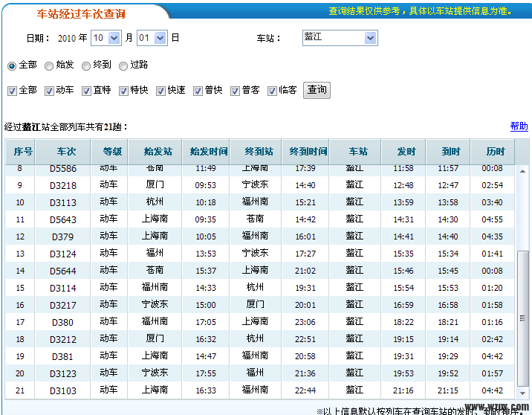The width and height of the screenshot is (532, 415).
Task: Click the 到时 column header
Action: [448, 152]
